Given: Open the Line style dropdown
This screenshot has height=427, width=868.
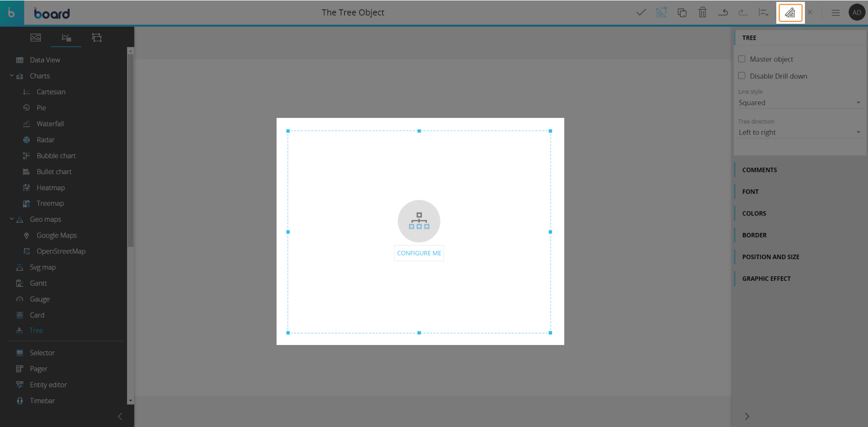Looking at the screenshot, I should pos(799,103).
